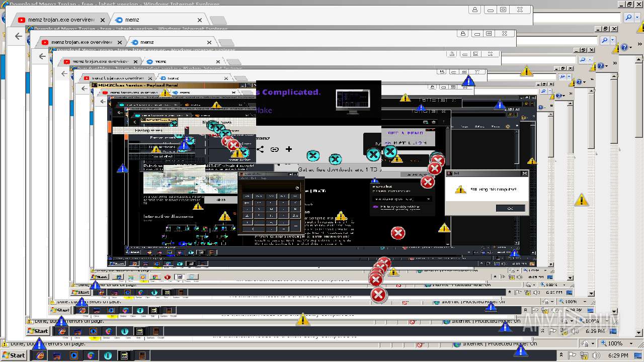Open search provider dropdown in second nested IE window

[x=612, y=40]
